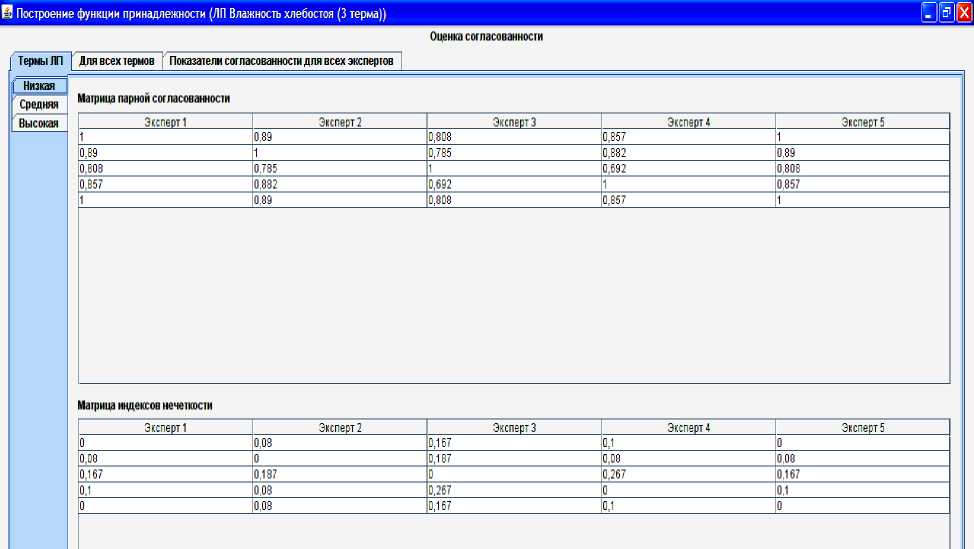Open the Для всех термов tab
Image resolution: width=974 pixels, height=549 pixels.
(x=117, y=61)
